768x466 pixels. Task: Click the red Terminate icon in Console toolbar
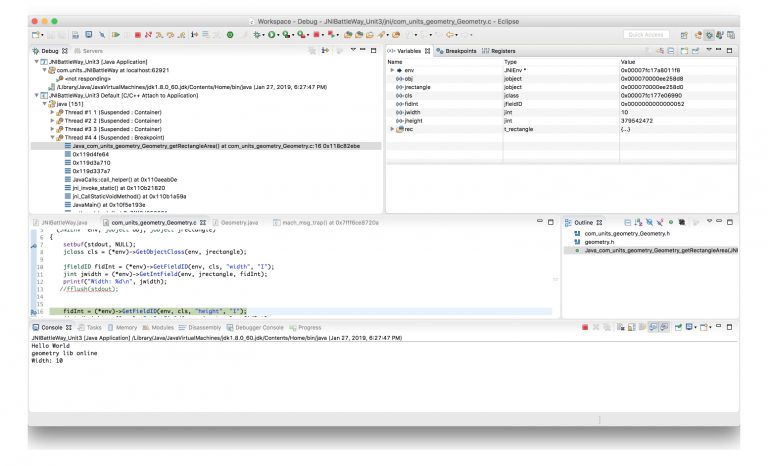click(585, 327)
